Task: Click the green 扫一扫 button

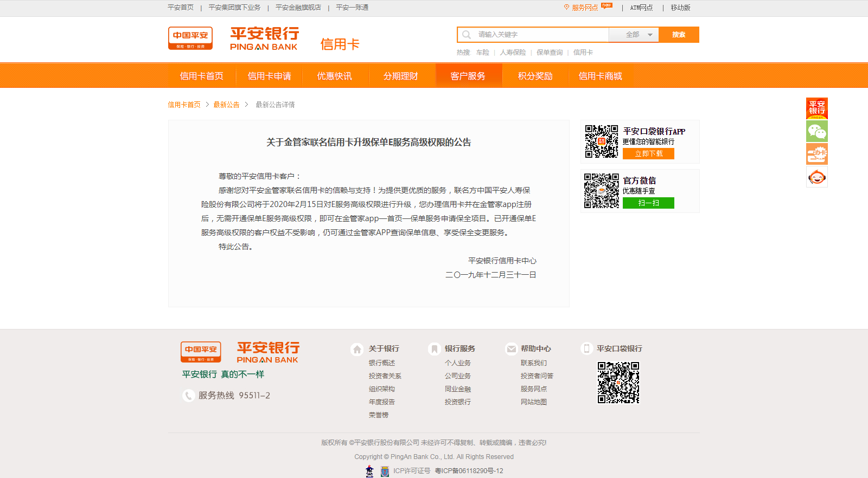Action: point(648,203)
